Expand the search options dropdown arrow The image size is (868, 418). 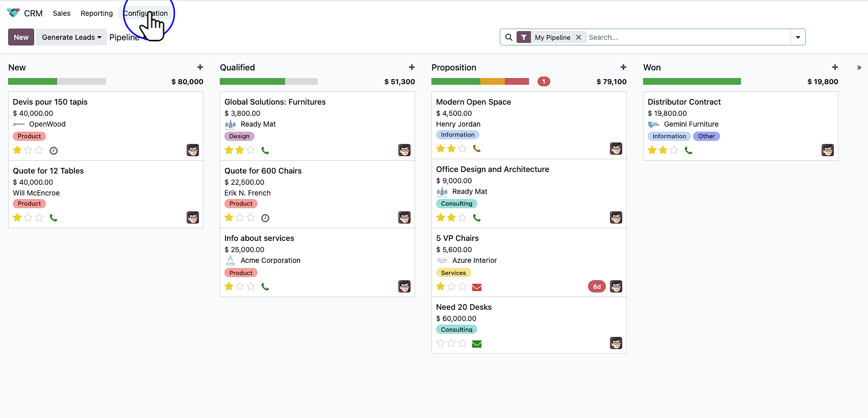798,37
